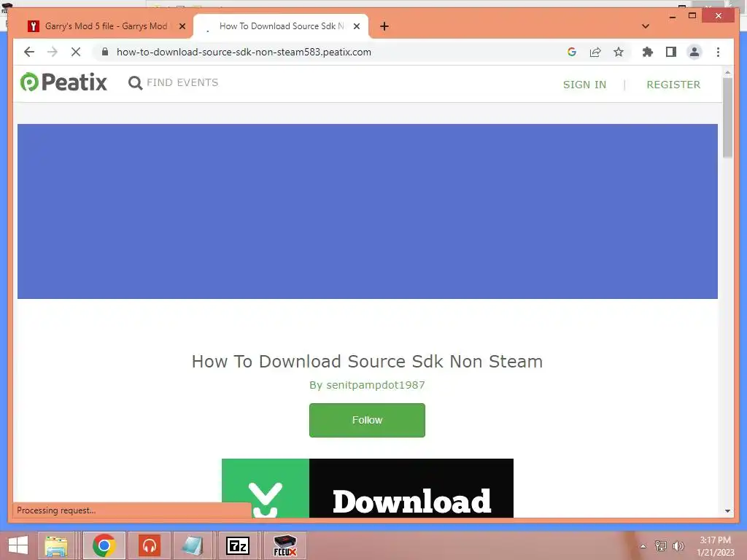Click the Peatix logo
The image size is (747, 560).
63,82
